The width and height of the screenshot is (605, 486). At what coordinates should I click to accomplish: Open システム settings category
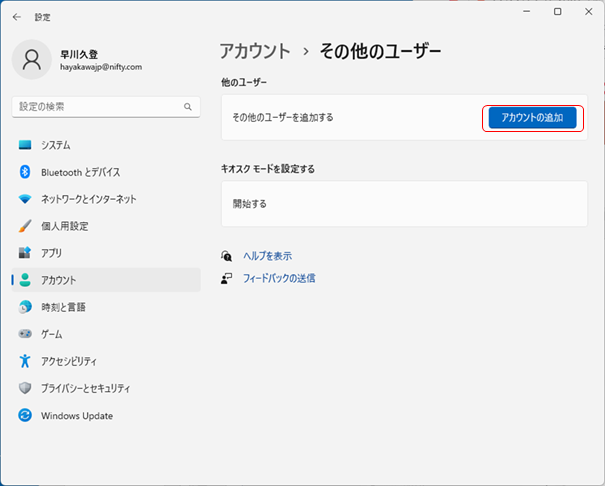[x=55, y=145]
